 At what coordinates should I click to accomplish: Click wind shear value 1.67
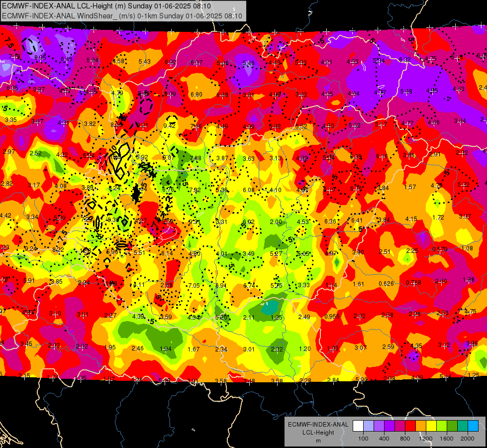tap(194, 349)
